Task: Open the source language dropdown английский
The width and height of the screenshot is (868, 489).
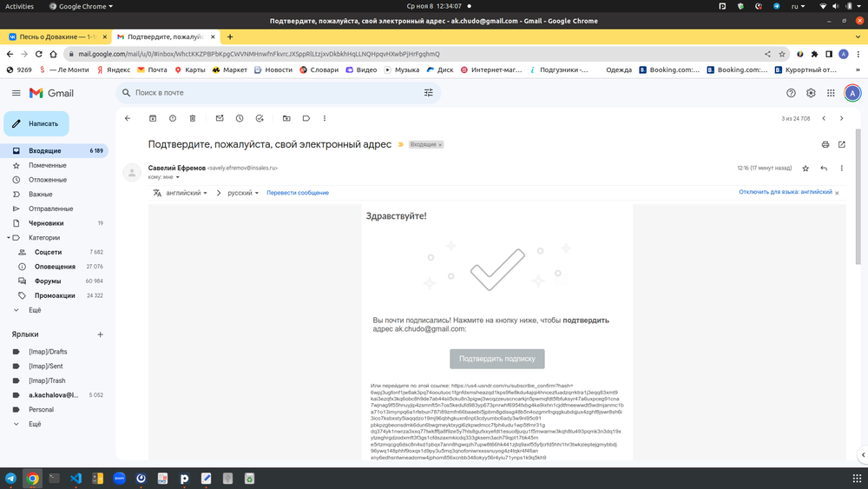Action: [x=187, y=193]
